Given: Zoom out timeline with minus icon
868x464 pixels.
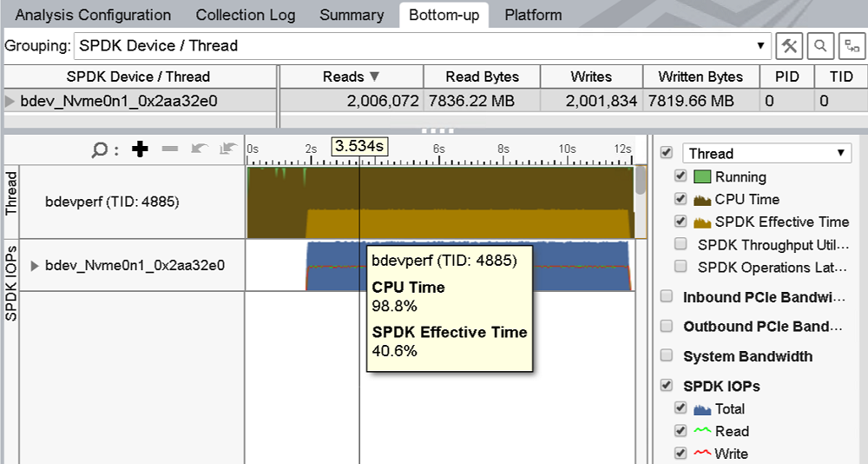Looking at the screenshot, I should tap(170, 149).
